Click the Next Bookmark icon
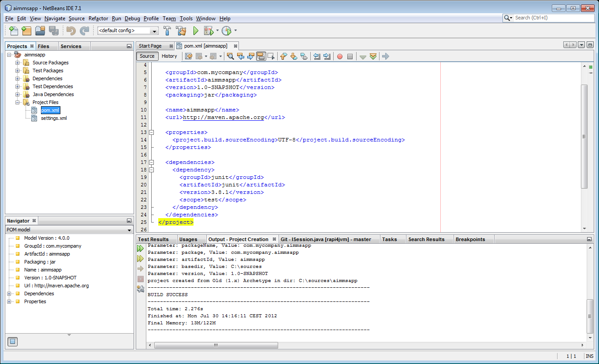Image resolution: width=599 pixels, height=364 pixels. coord(294,56)
